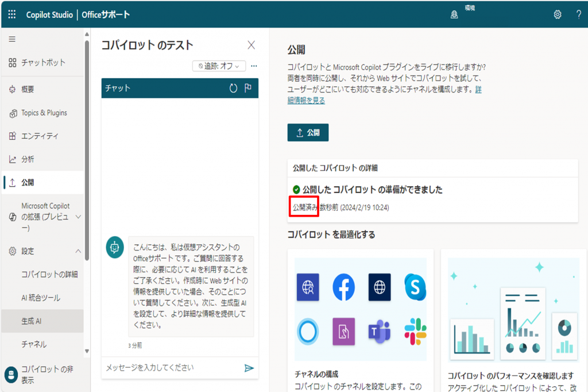Collapse the sidebar with hamburger icon

point(13,39)
